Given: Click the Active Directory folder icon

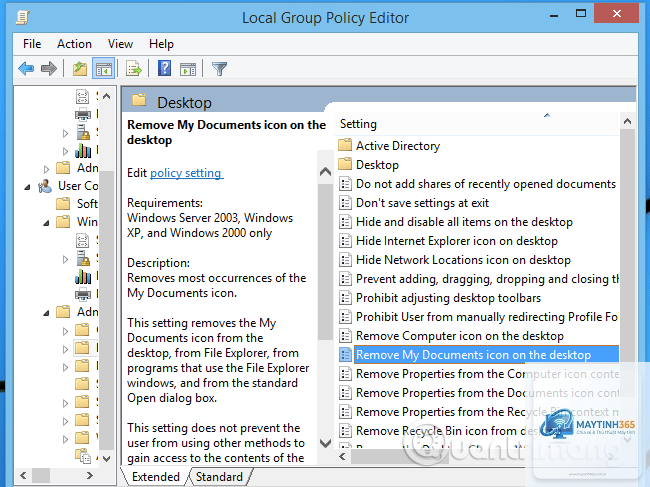Looking at the screenshot, I should click(x=345, y=145).
